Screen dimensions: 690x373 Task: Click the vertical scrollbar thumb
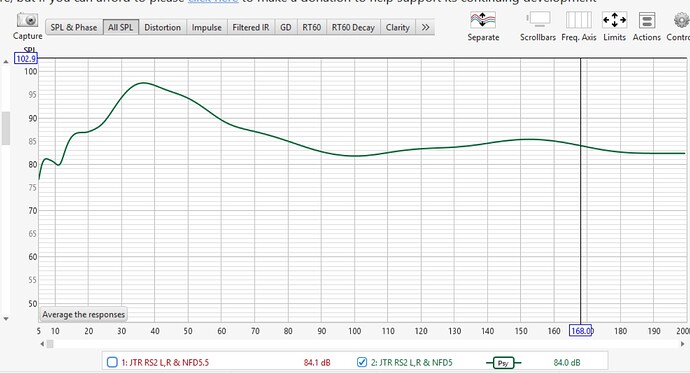pos(6,128)
